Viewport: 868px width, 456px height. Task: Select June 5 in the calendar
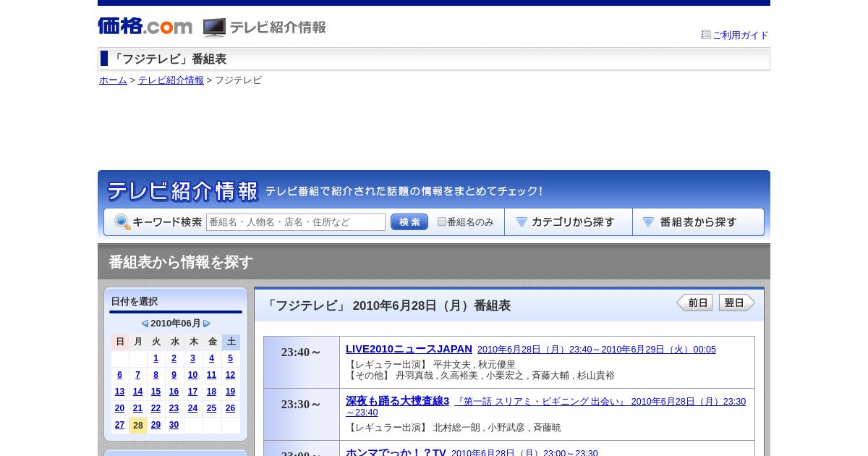230,358
